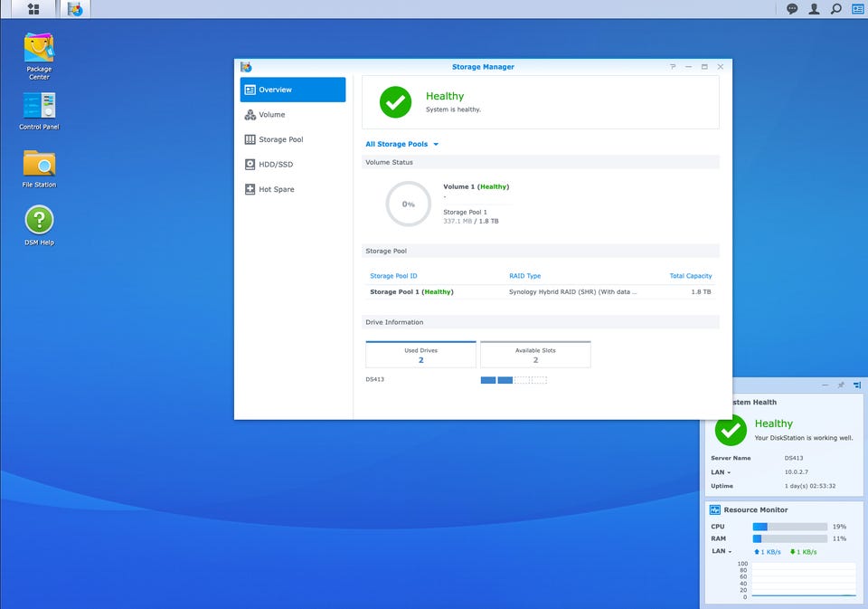Expand the LAN dropdown in Resource Monitor
This screenshot has height=609, width=868.
[722, 551]
